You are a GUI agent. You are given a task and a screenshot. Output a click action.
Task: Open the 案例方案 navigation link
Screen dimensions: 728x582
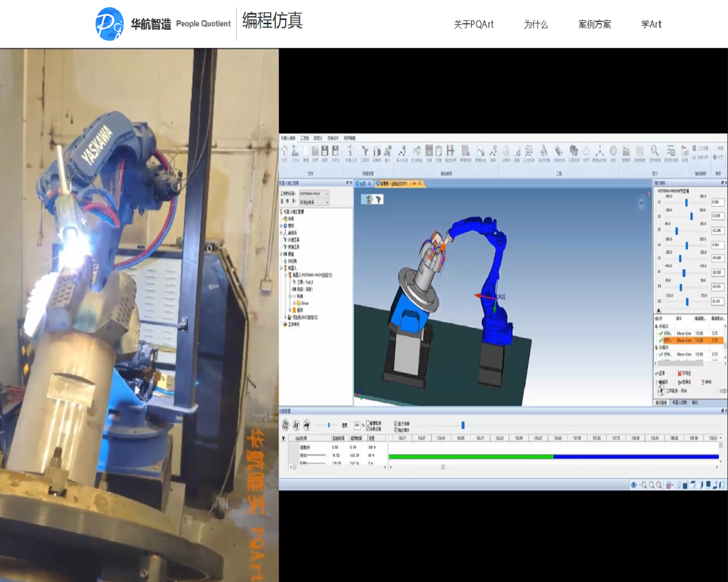click(595, 24)
